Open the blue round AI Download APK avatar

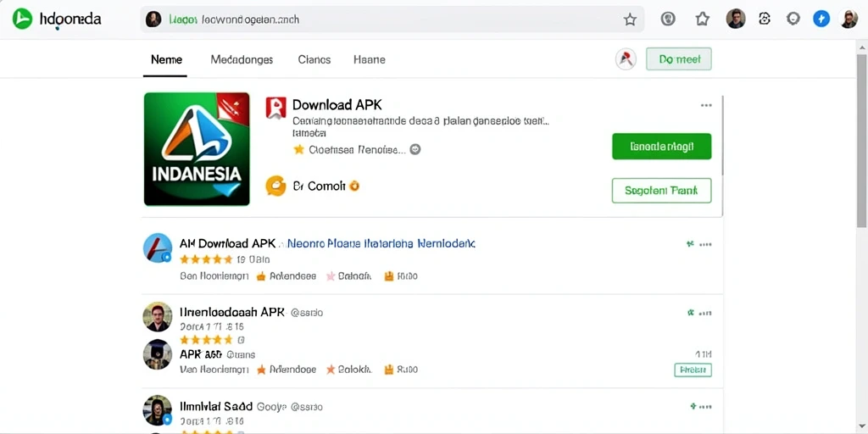click(158, 248)
